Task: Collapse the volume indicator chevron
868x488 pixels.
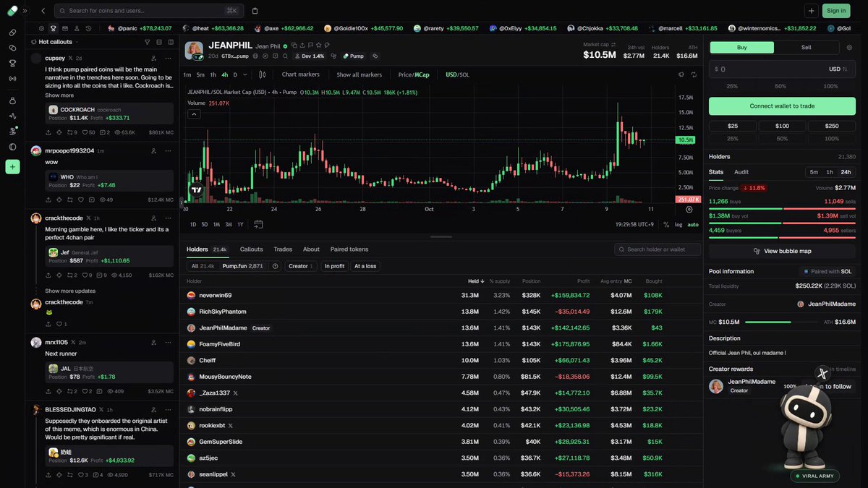Action: pos(195,114)
